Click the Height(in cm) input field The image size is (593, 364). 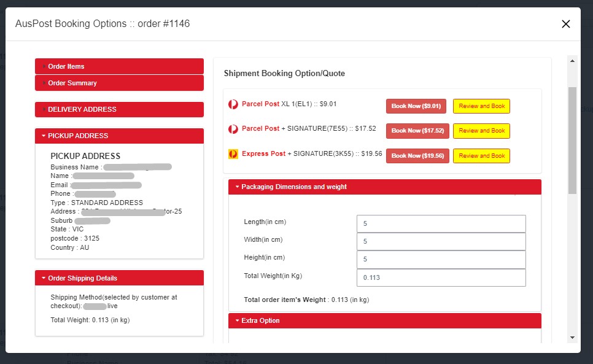(x=441, y=259)
